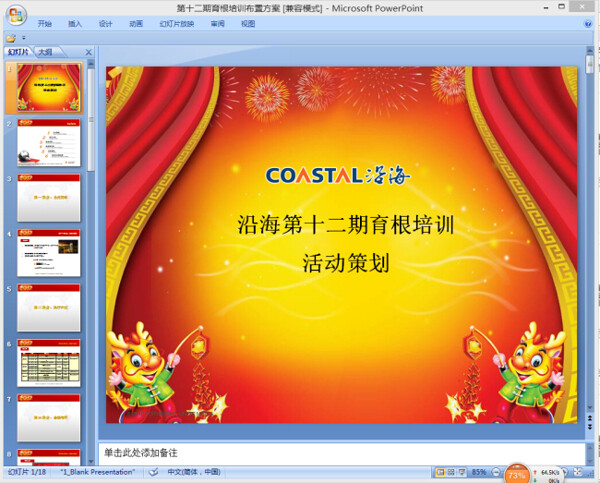The image size is (600, 483).
Task: Click the orange 73% floating widget
Action: [517, 475]
